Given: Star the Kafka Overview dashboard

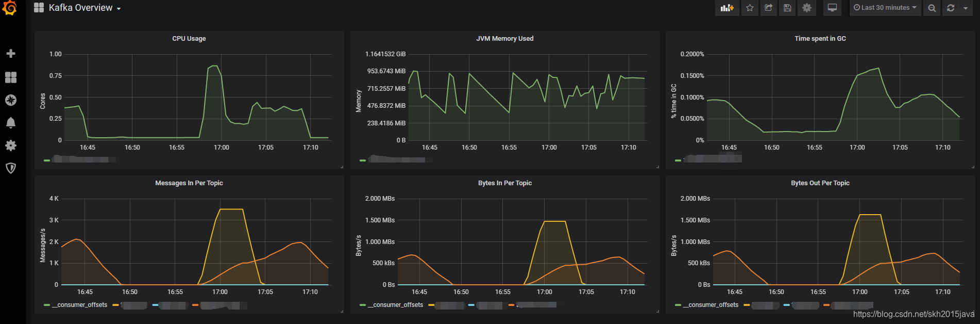Looking at the screenshot, I should pyautogui.click(x=750, y=8).
